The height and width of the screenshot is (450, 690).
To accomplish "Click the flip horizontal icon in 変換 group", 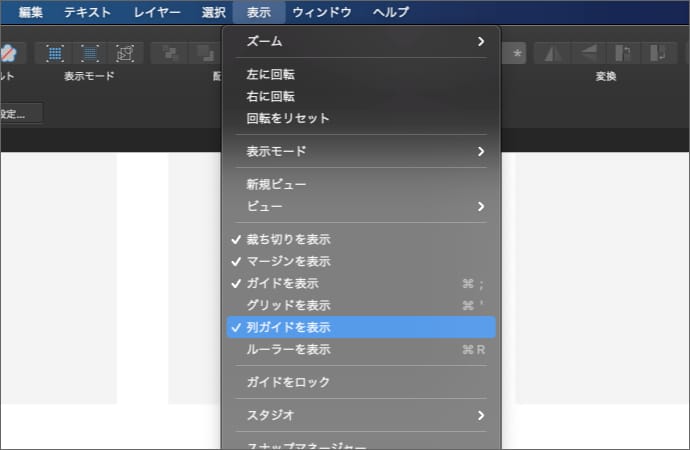I will 552,53.
